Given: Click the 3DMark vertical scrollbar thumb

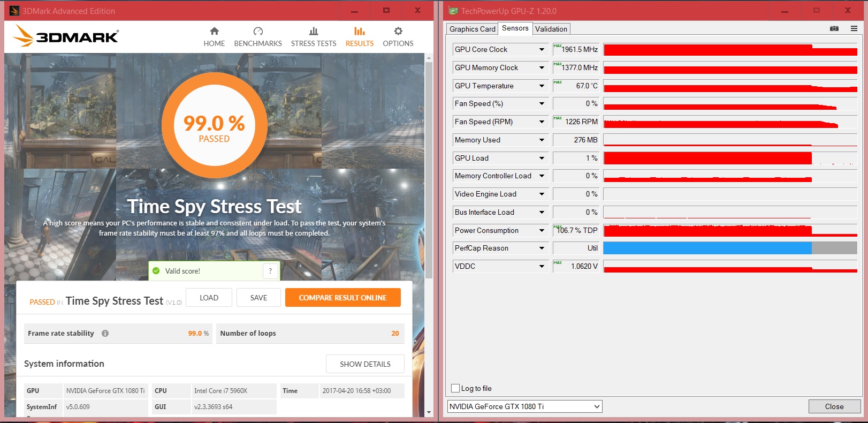Looking at the screenshot, I should coord(429,170).
